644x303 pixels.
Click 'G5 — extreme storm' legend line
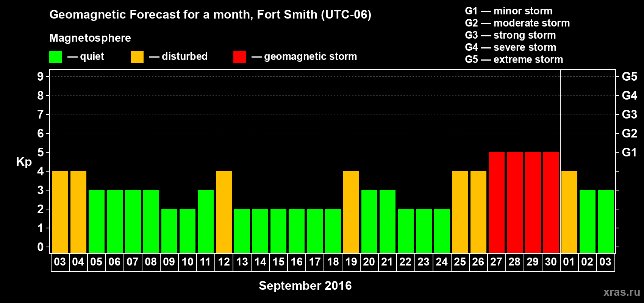click(x=514, y=59)
